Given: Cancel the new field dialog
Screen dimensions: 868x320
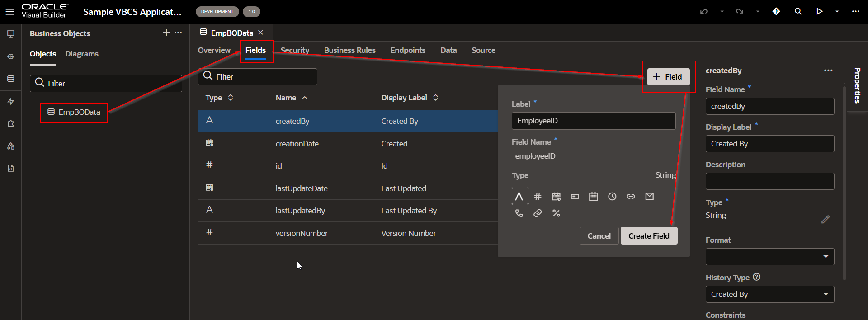Looking at the screenshot, I should 599,236.
